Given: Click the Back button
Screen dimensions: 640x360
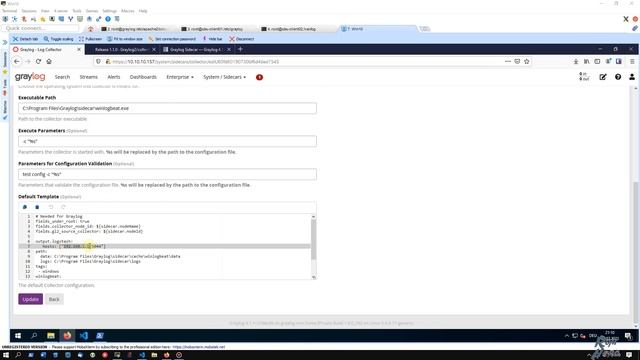Looking at the screenshot, I should click(x=54, y=299).
